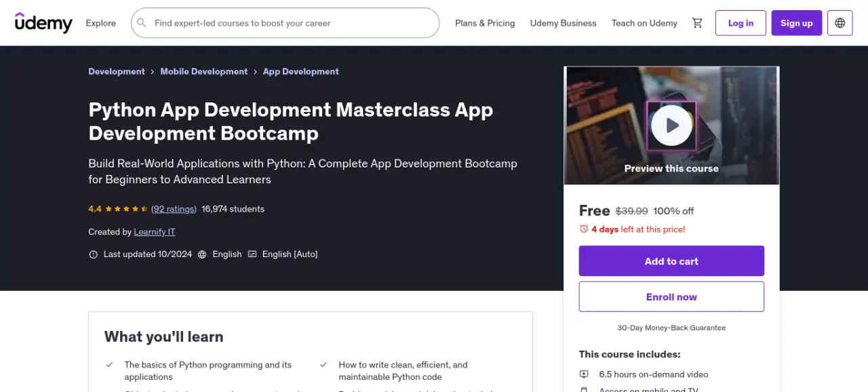Play the course preview video
This screenshot has width=868, height=392.
pos(671,125)
